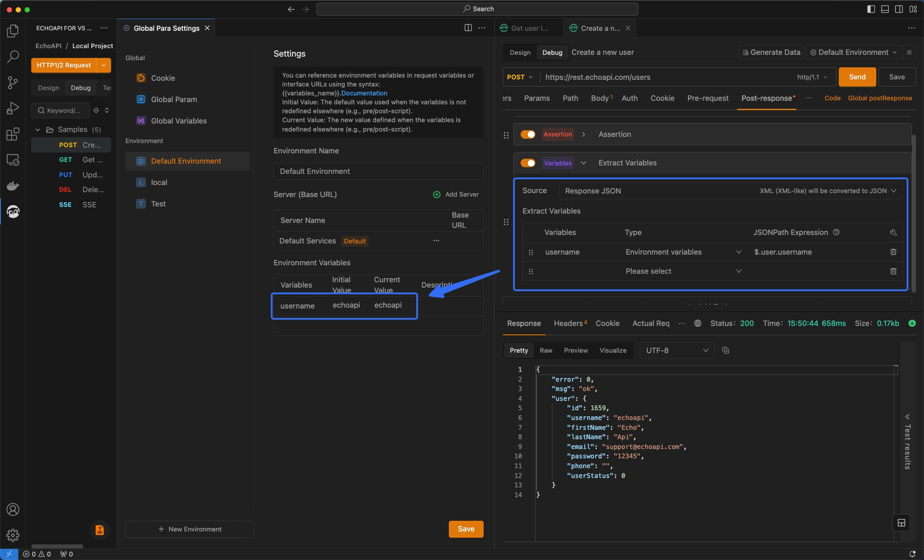Viewport: 924px width, 560px height.
Task: Open the Explorer view in activity bar
Action: point(13,31)
